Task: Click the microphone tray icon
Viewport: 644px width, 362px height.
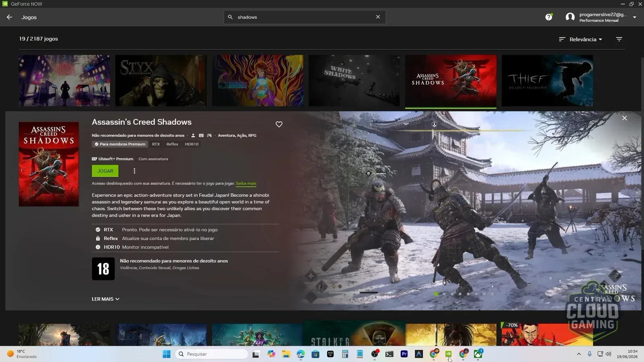Action: point(589,354)
